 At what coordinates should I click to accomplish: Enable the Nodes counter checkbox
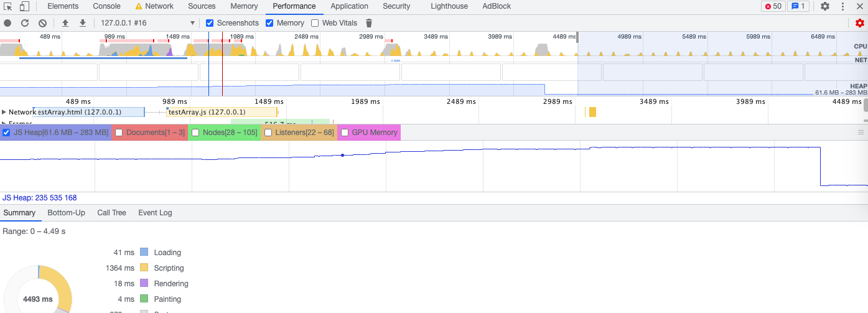(x=195, y=133)
